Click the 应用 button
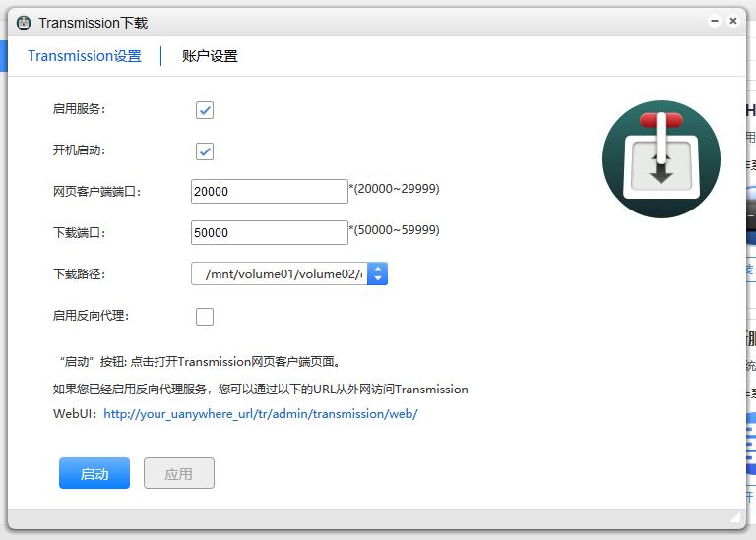756x540 pixels. point(179,473)
